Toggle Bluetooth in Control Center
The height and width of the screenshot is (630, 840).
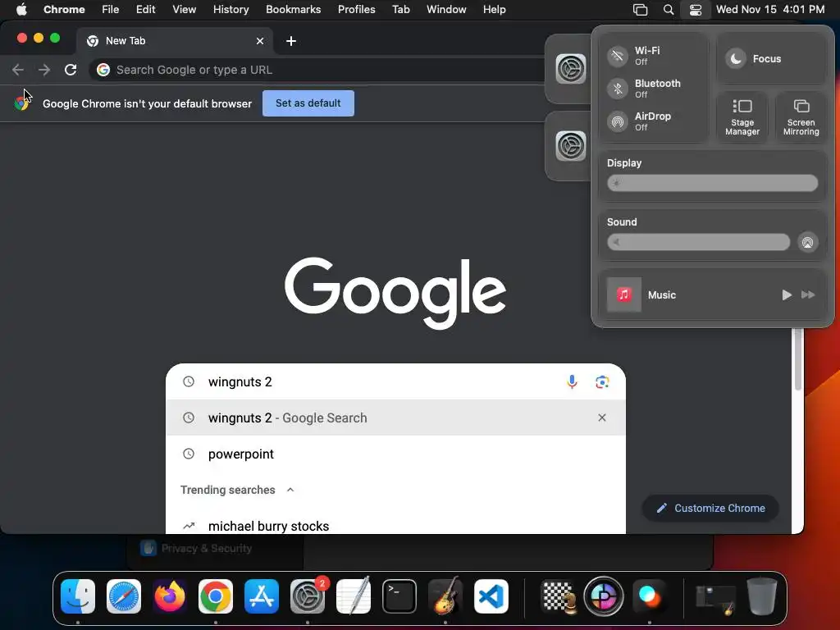[618, 89]
